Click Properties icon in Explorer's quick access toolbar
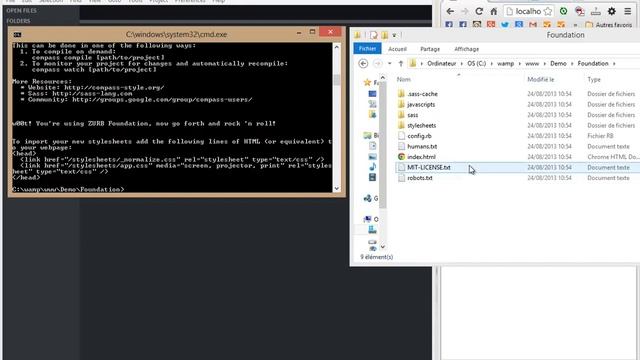Viewport: 640px width, 360px height. click(373, 36)
